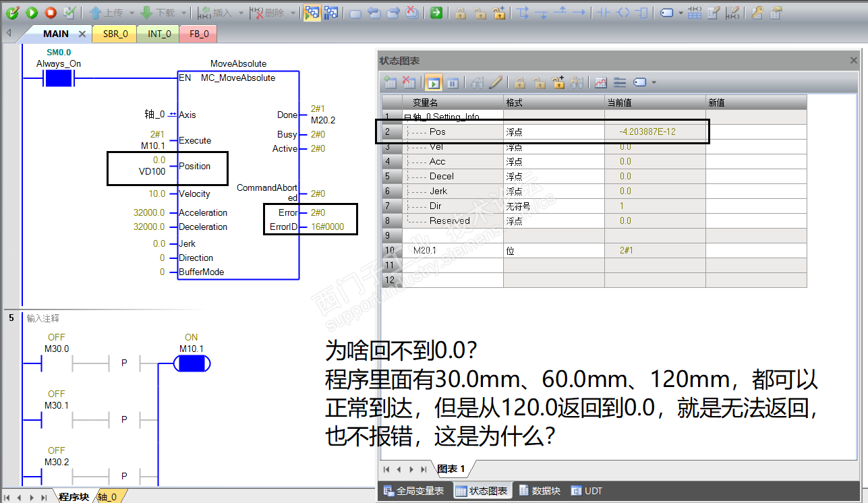
Task: Open the 插入 insert dropdown arrow
Action: point(241,13)
